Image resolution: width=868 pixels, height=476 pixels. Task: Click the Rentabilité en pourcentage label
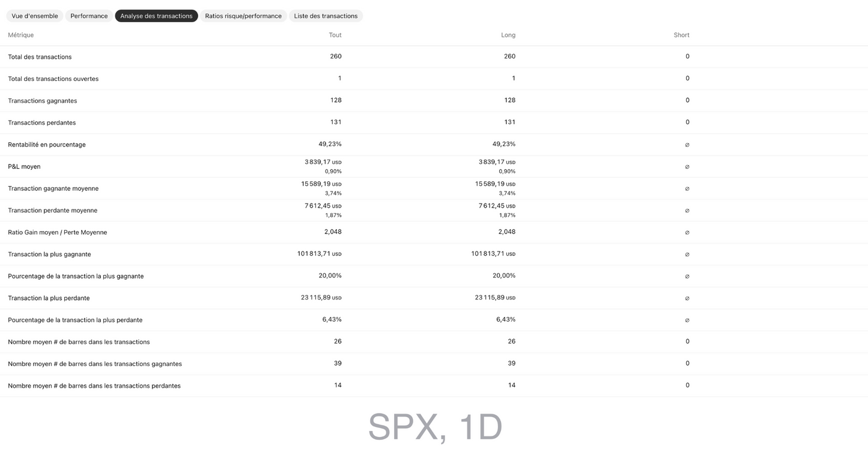click(47, 144)
